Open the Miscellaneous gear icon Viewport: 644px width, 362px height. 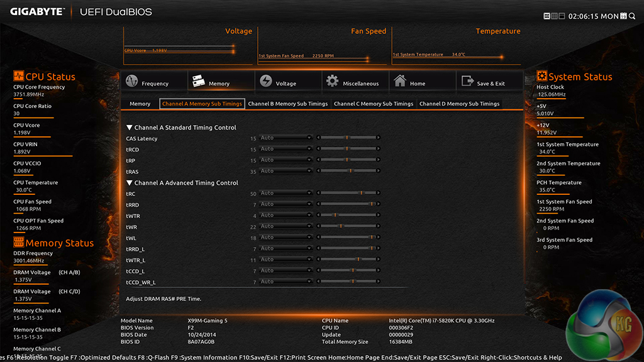(x=332, y=81)
